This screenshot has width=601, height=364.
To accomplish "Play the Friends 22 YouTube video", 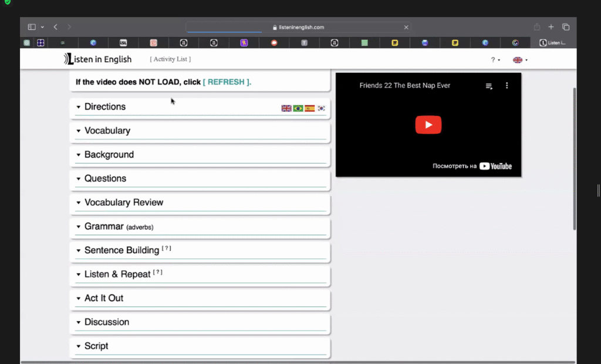I will pos(428,125).
